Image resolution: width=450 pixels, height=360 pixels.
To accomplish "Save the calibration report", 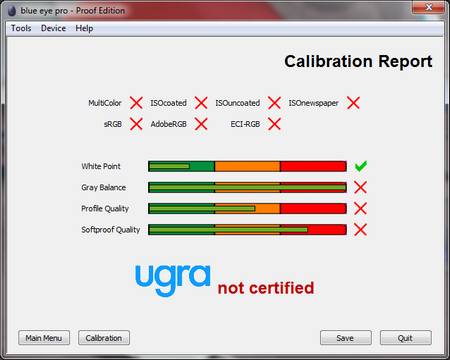I will point(346,338).
